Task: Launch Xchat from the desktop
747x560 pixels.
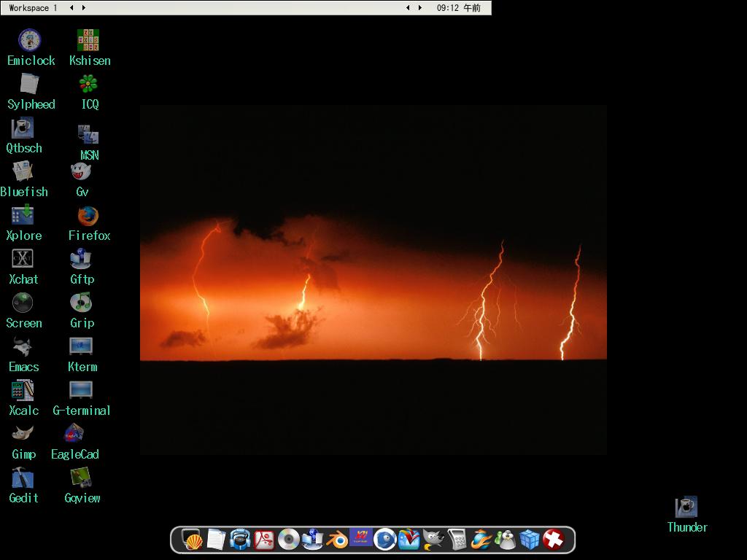Action: pyautogui.click(x=23, y=259)
